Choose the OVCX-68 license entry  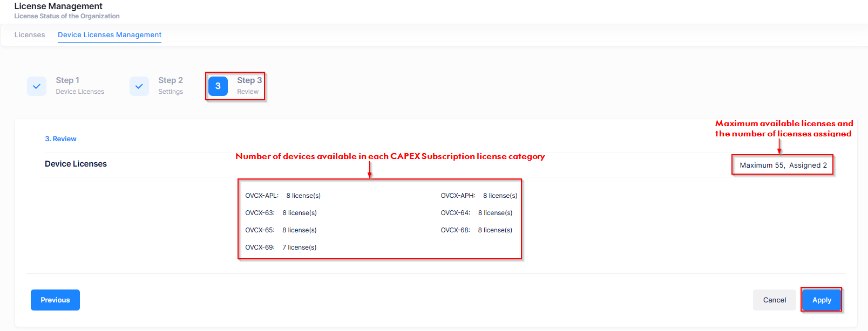point(476,230)
